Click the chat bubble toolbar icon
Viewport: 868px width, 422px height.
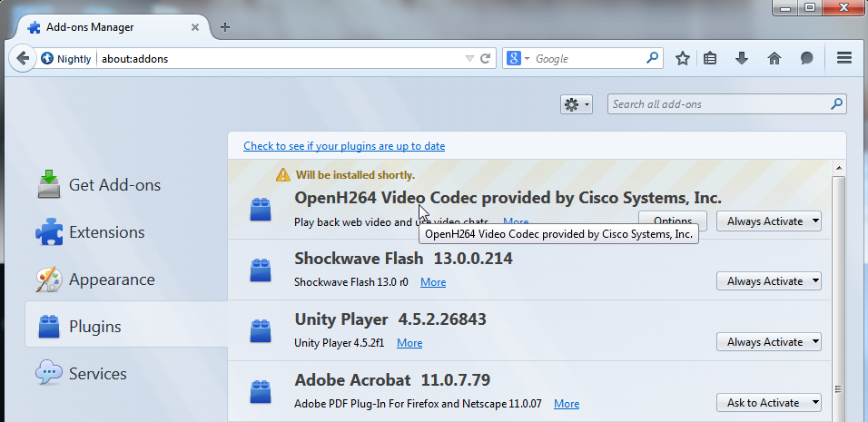[806, 58]
